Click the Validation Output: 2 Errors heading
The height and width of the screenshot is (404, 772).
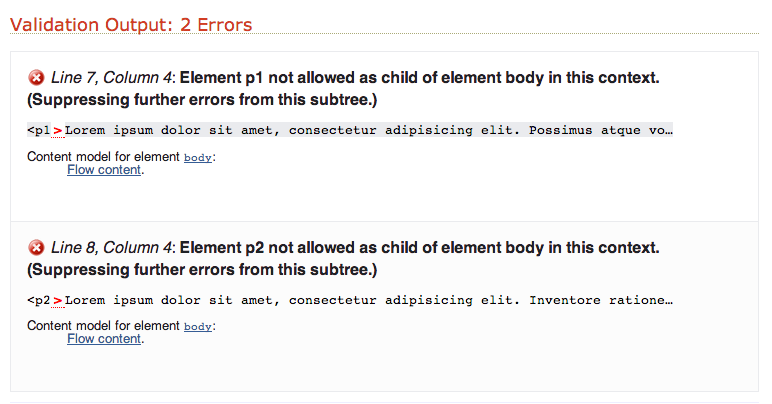(131, 25)
